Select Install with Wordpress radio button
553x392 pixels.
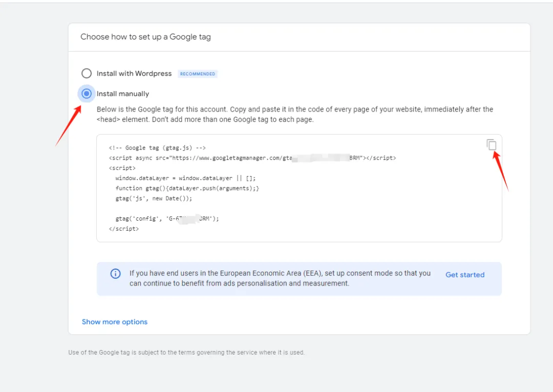tap(87, 73)
